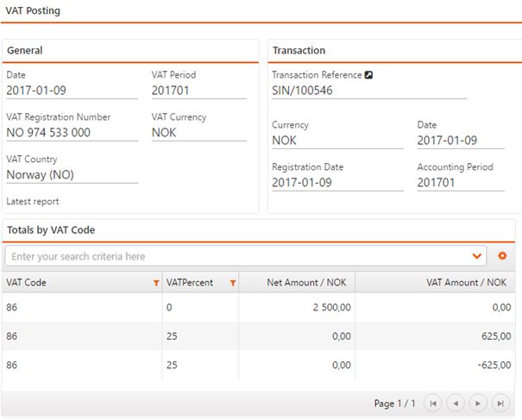Select the row with VAT Amount -625,00
522x420 pixels.
[259, 365]
